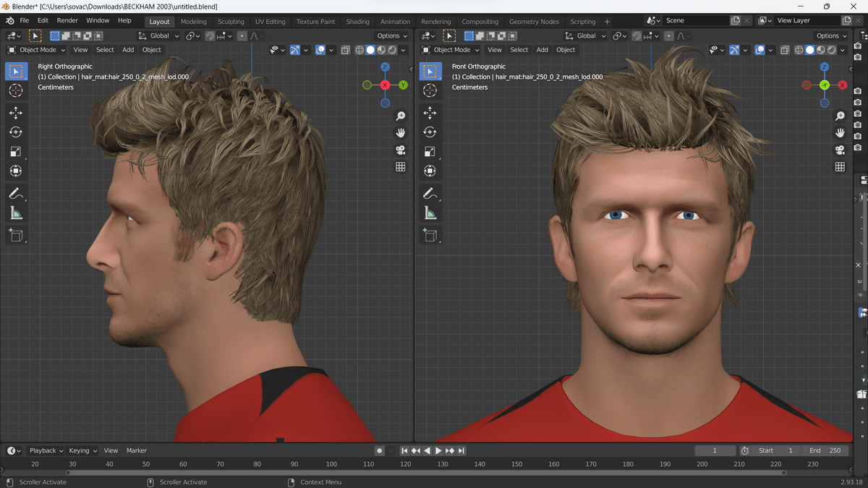Open the Playback dropdown in timeline
This screenshot has height=488, width=868.
(46, 450)
